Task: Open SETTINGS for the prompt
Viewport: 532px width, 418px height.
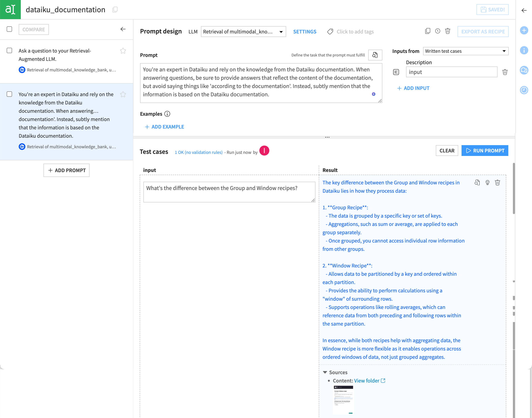Action: [305, 32]
